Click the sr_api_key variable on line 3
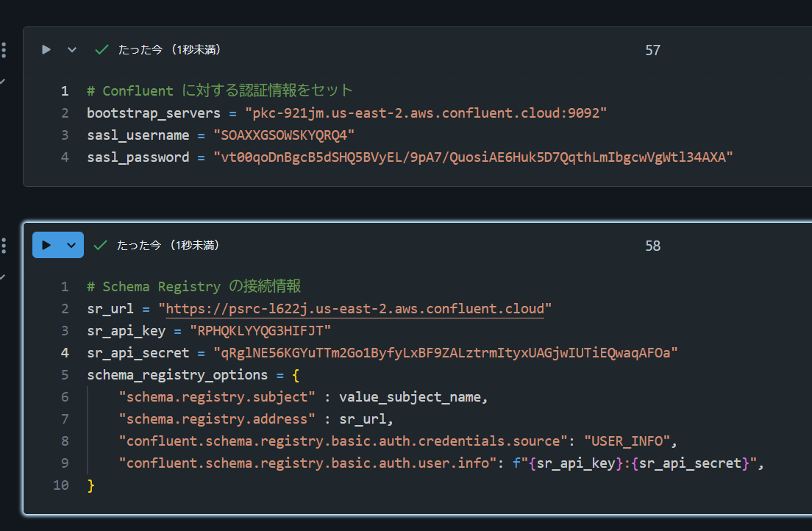The width and height of the screenshot is (812, 531). [x=126, y=330]
